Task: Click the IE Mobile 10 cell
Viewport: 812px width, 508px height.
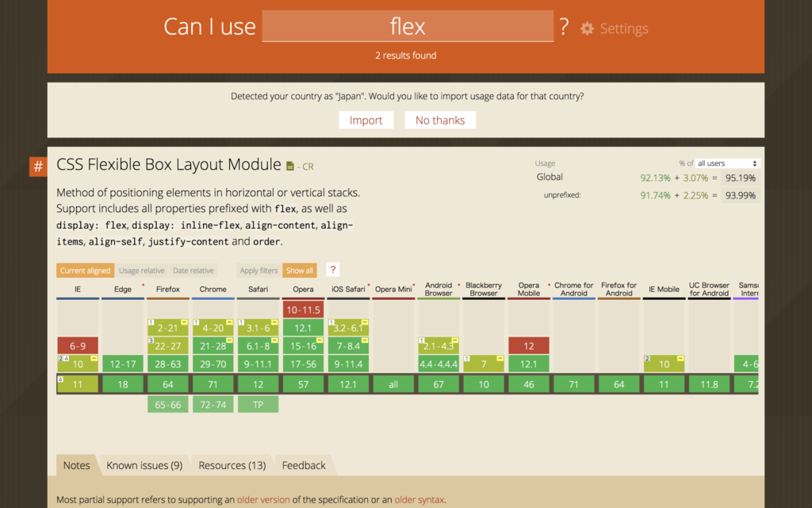Action: 664,364
